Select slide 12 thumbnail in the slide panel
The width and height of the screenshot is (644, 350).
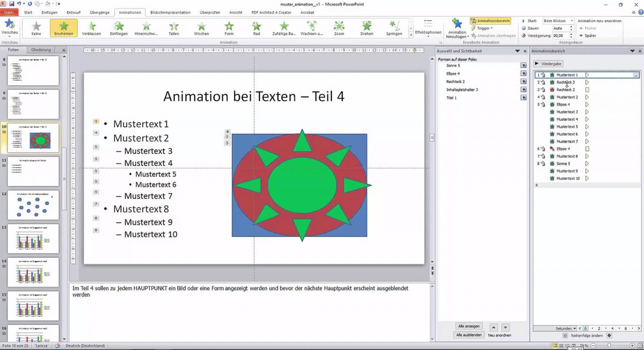point(33,205)
